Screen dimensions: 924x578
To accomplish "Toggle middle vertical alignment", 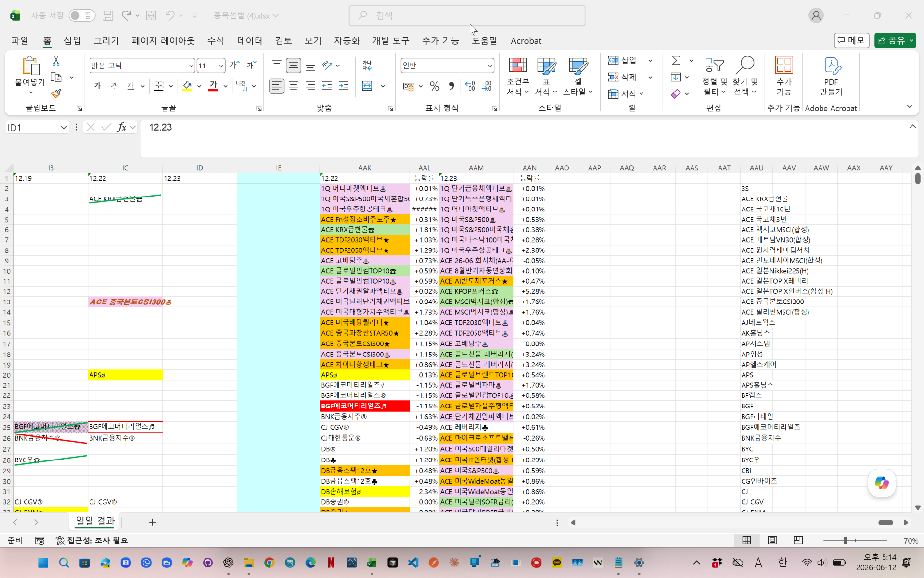I will pyautogui.click(x=294, y=65).
